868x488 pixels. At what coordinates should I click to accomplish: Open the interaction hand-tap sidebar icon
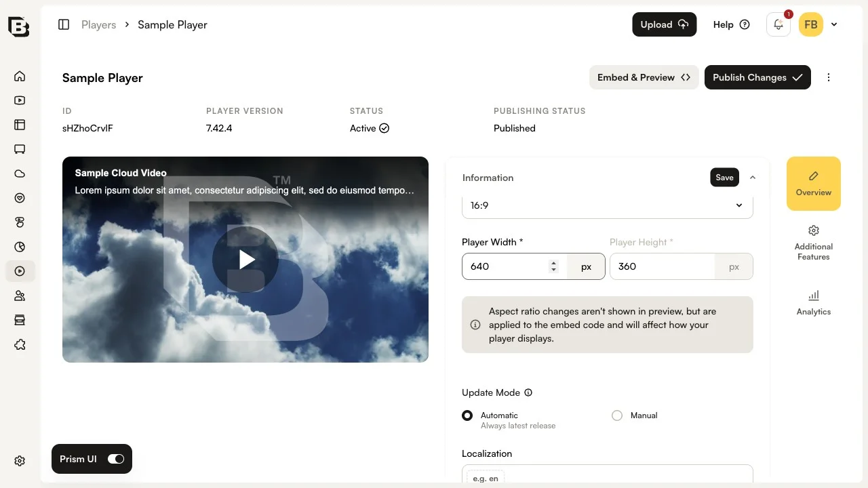[20, 222]
